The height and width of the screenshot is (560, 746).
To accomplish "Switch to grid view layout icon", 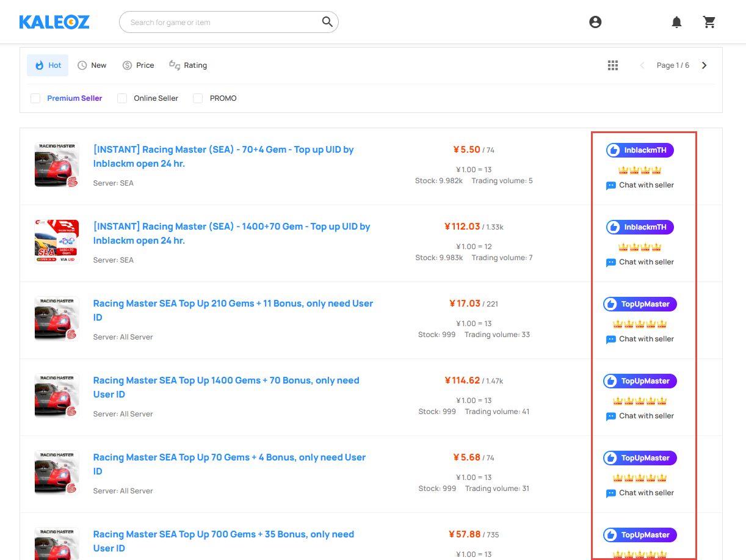I will [x=613, y=65].
